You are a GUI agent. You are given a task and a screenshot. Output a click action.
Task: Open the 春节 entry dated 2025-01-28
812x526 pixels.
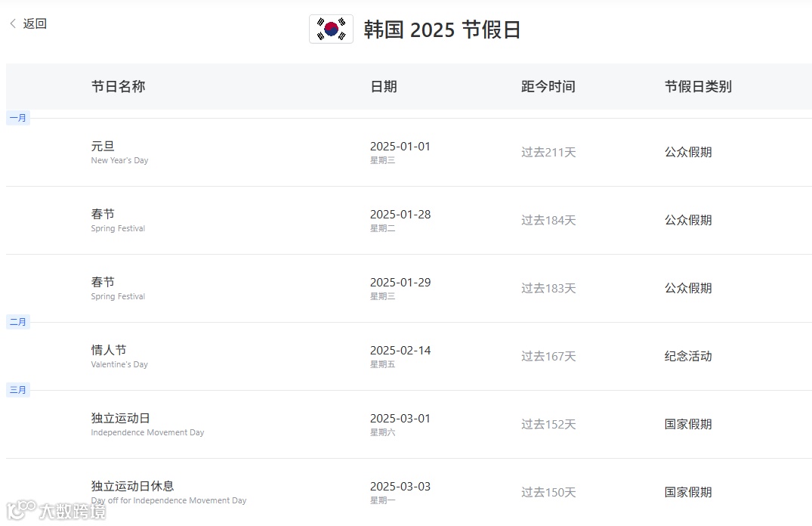pos(409,220)
